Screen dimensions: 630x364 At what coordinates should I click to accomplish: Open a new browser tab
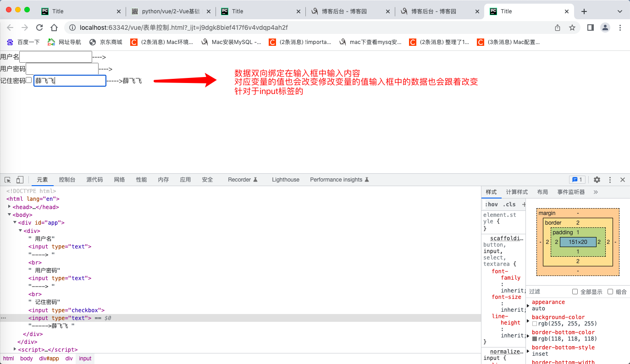point(584,11)
